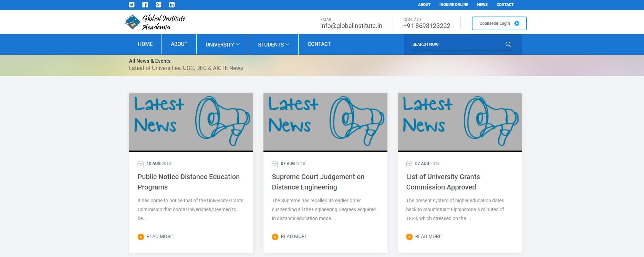Open Supreme Court Judgement on Distance Engineering title

pos(318,182)
